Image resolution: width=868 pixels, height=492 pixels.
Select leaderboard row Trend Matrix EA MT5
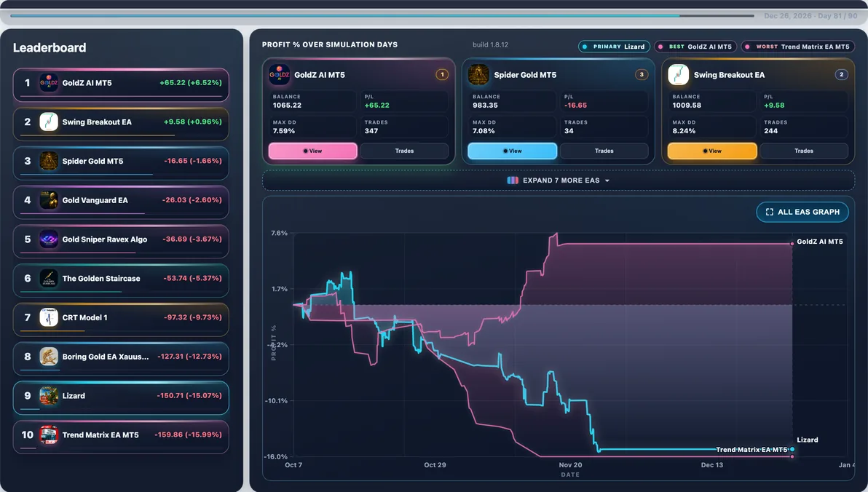click(121, 437)
